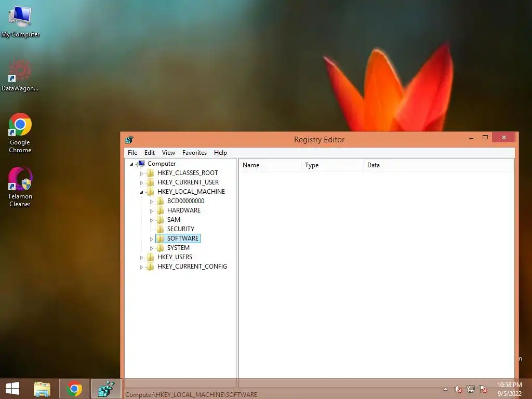Sort by the Name column header

[x=270, y=165]
